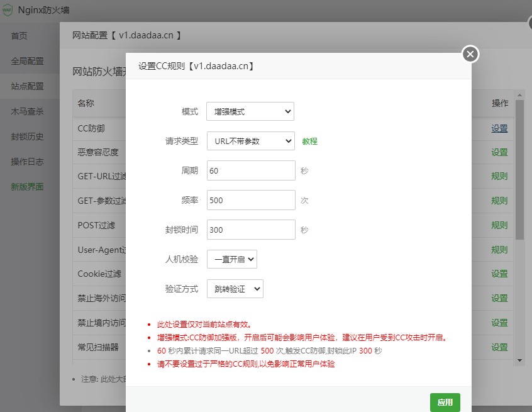Close the CC rule settings dialog
The width and height of the screenshot is (532, 412).
(470, 54)
